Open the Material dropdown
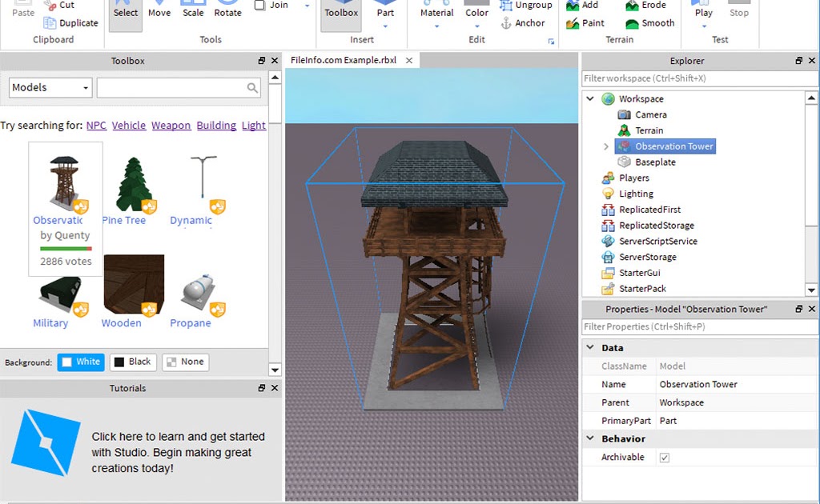The height and width of the screenshot is (504, 820). 436,26
